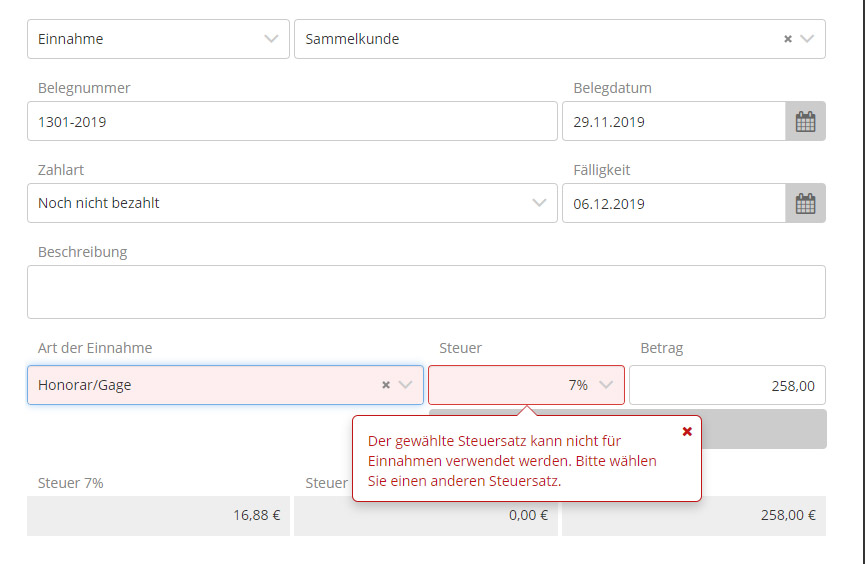Dismiss the red Steuersatz error tooltip

687,431
